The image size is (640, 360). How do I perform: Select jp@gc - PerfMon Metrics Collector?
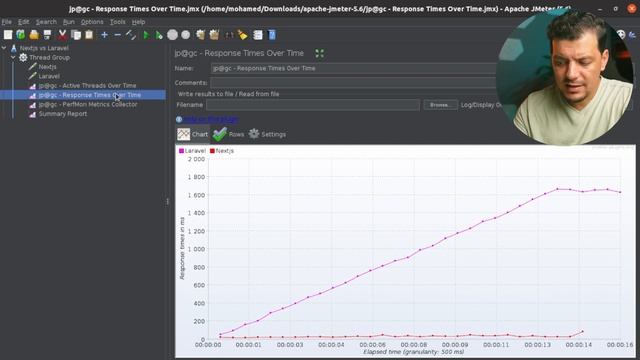[x=88, y=104]
